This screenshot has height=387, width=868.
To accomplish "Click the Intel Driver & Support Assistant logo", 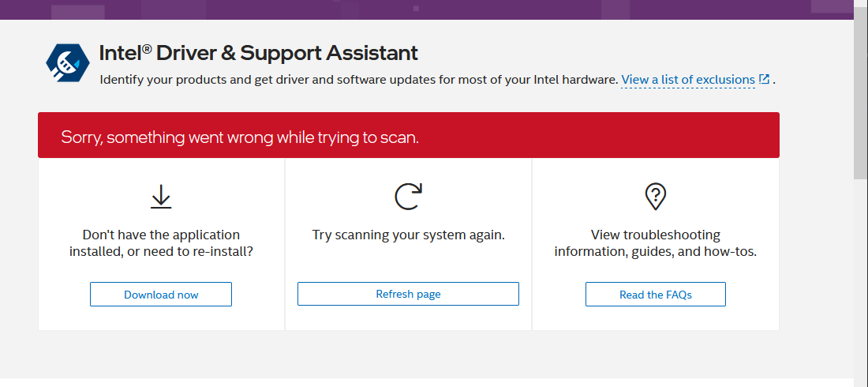I will (68, 64).
